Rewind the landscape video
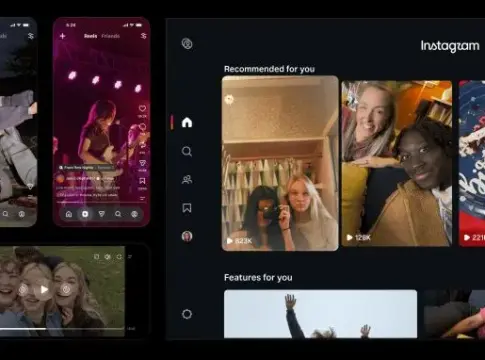Viewport: 485px width, 360px height. [x=23, y=289]
